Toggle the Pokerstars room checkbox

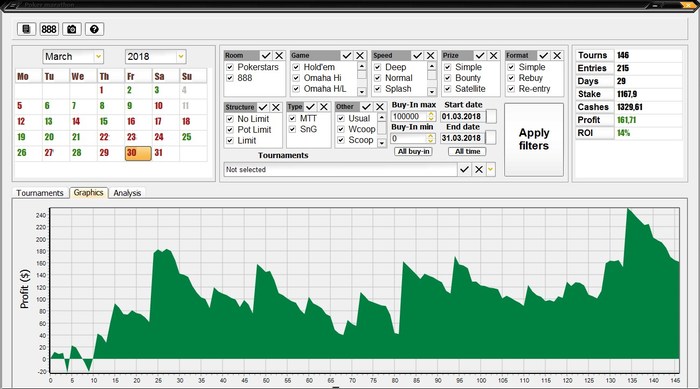[x=230, y=67]
